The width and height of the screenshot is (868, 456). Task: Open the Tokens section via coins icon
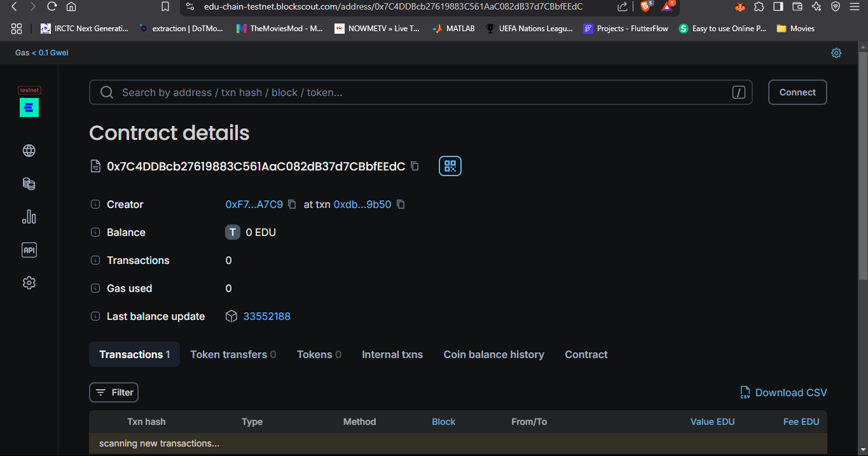(x=29, y=184)
